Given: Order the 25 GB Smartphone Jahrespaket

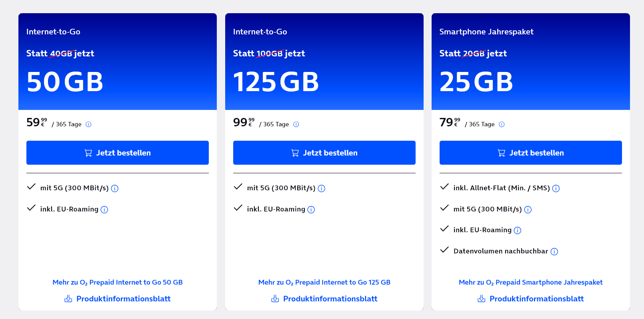Looking at the screenshot, I should 531,153.
